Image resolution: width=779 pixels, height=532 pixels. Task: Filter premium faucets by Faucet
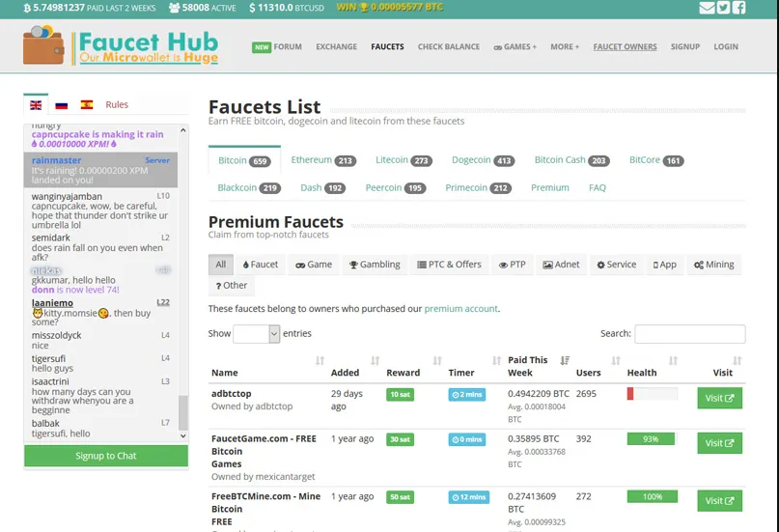tap(260, 265)
